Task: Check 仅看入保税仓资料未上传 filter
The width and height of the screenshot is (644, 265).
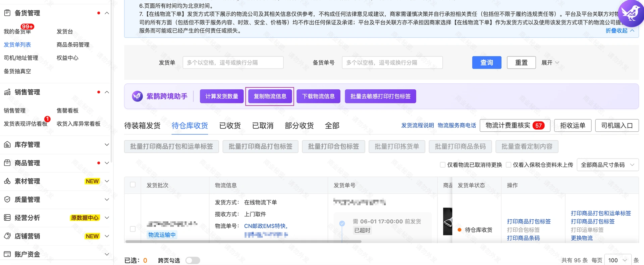Action: point(508,165)
